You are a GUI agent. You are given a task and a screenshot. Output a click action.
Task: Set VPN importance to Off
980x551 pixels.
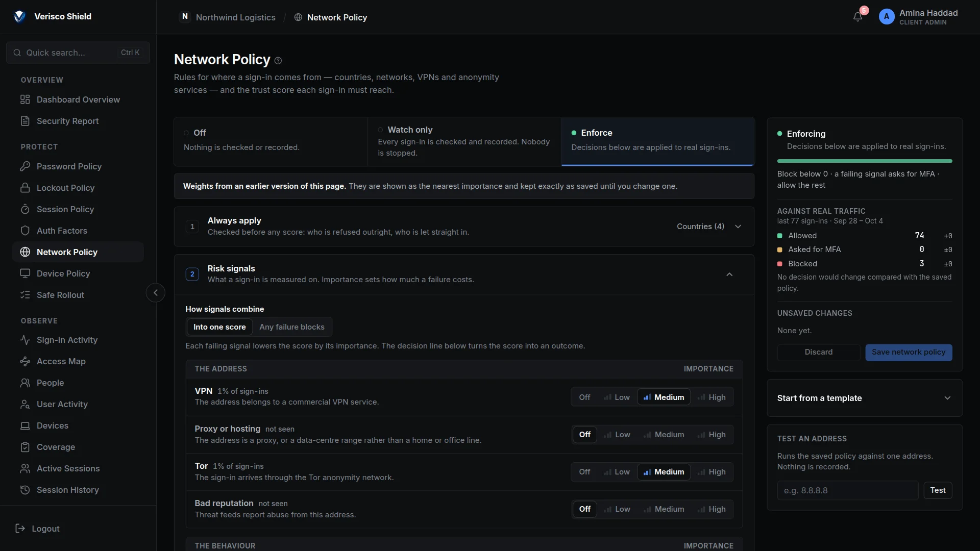click(584, 397)
